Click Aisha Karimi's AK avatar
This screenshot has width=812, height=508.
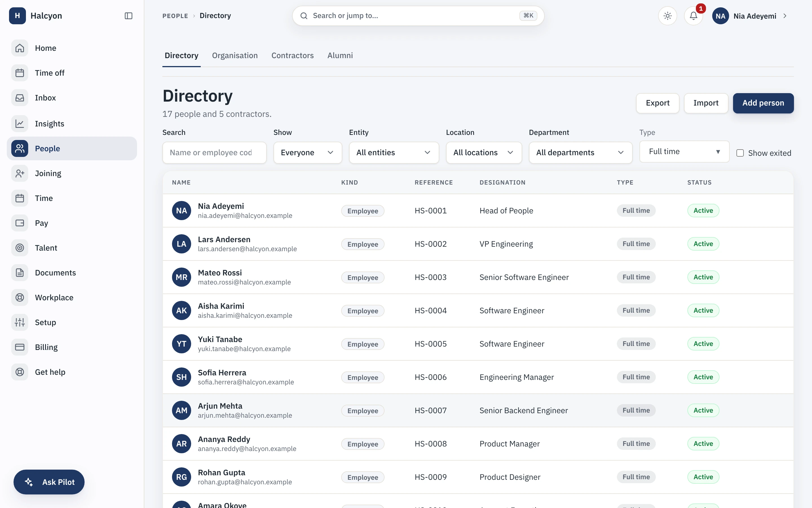182,310
